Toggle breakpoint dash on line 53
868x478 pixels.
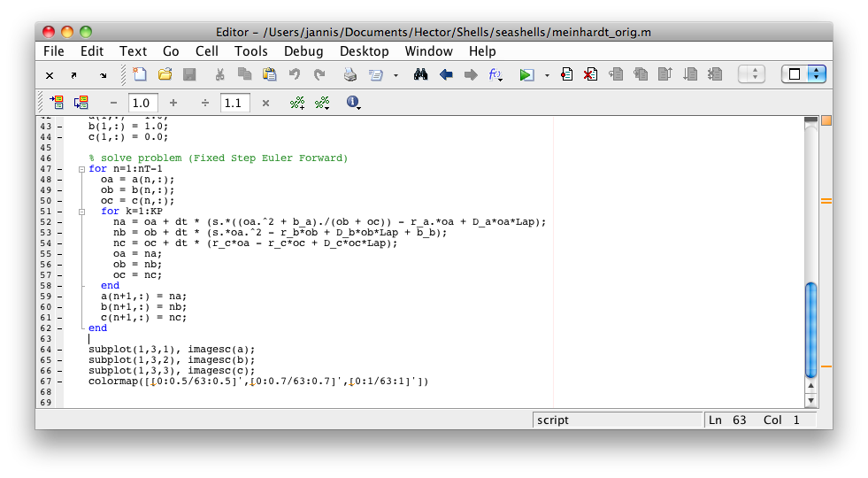(x=59, y=233)
